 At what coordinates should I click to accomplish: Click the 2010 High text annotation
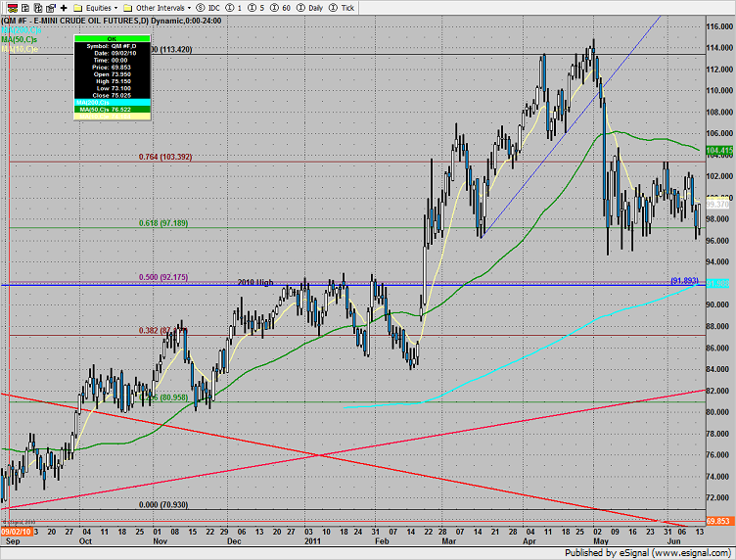tap(255, 282)
